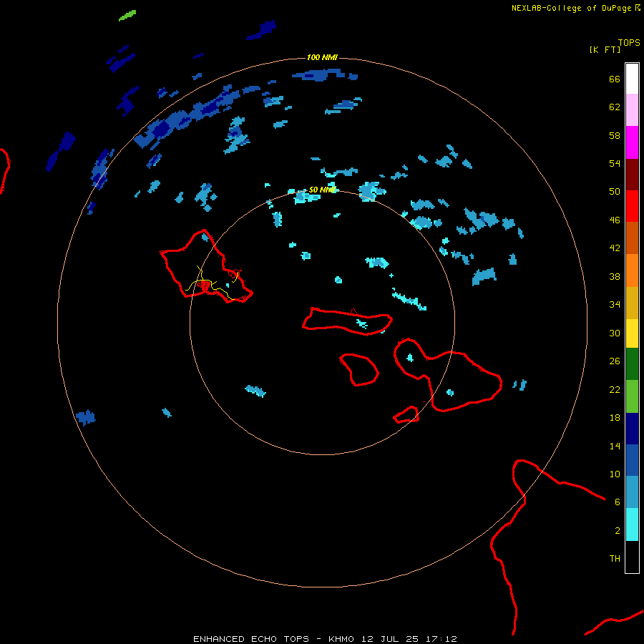Screen dimensions: 644x644
Task: Click the legend value 18
Action: [x=615, y=418]
